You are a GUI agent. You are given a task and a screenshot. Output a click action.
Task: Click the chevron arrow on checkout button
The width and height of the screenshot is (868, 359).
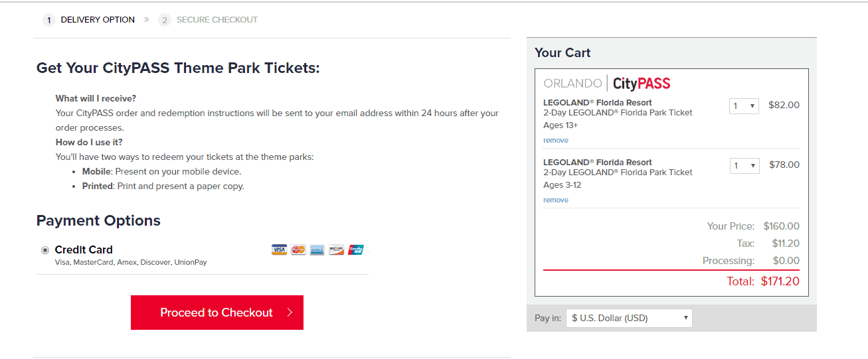[x=290, y=313]
